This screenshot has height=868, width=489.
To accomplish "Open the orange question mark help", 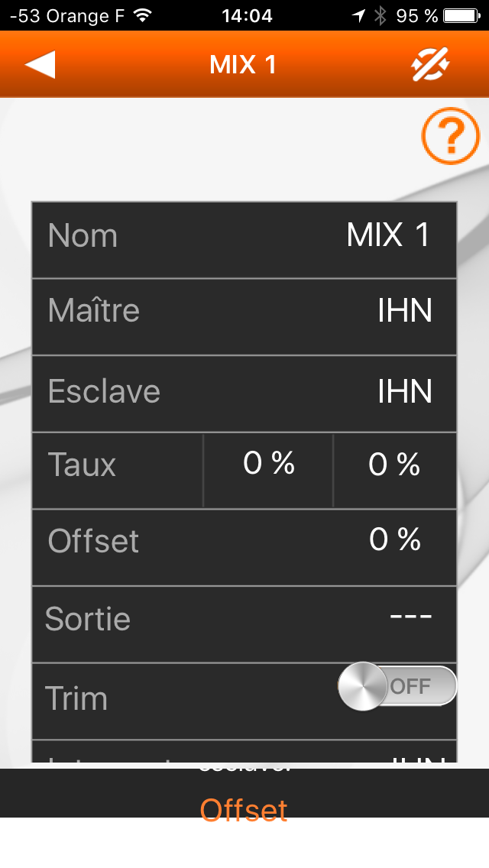I will coord(450,136).
